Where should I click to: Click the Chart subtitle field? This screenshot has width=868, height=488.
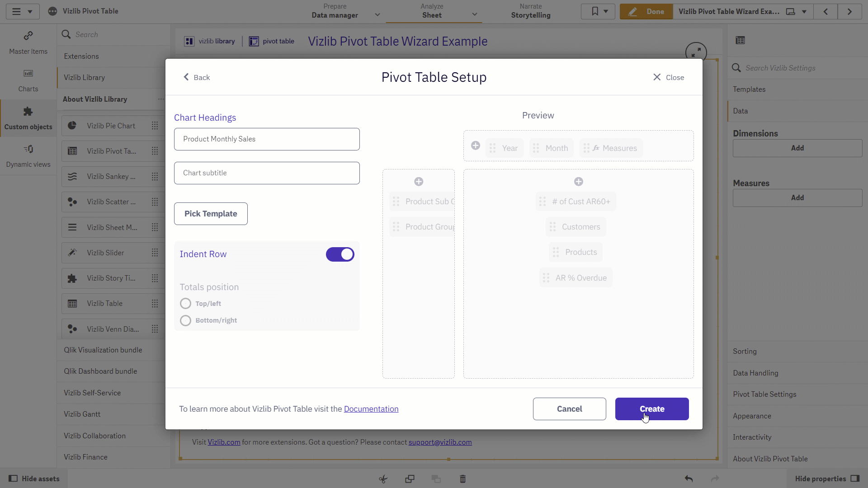[267, 173]
